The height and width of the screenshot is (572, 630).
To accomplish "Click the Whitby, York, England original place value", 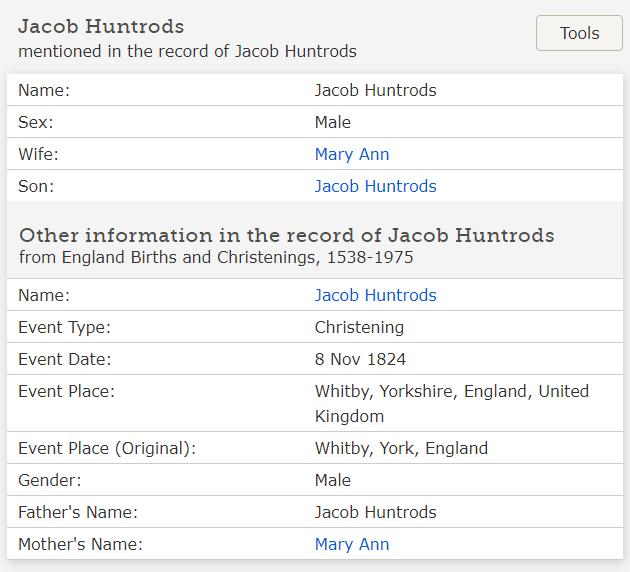I will coord(401,448).
